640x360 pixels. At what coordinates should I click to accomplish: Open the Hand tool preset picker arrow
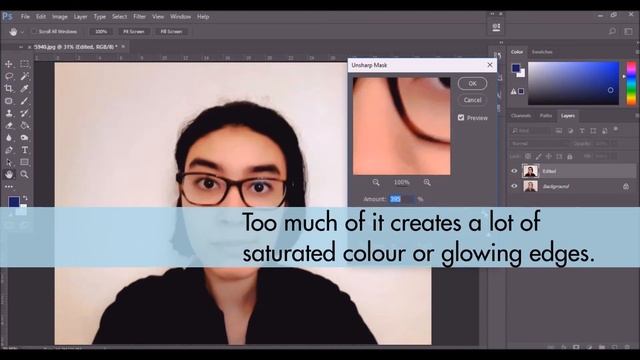[x=22, y=31]
